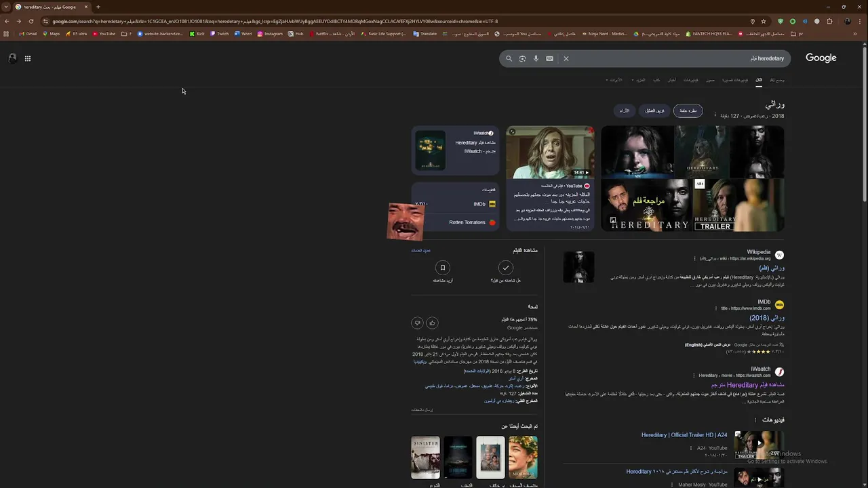This screenshot has width=868, height=488.
Task: Open the iWaatch watch card
Action: 455,150
